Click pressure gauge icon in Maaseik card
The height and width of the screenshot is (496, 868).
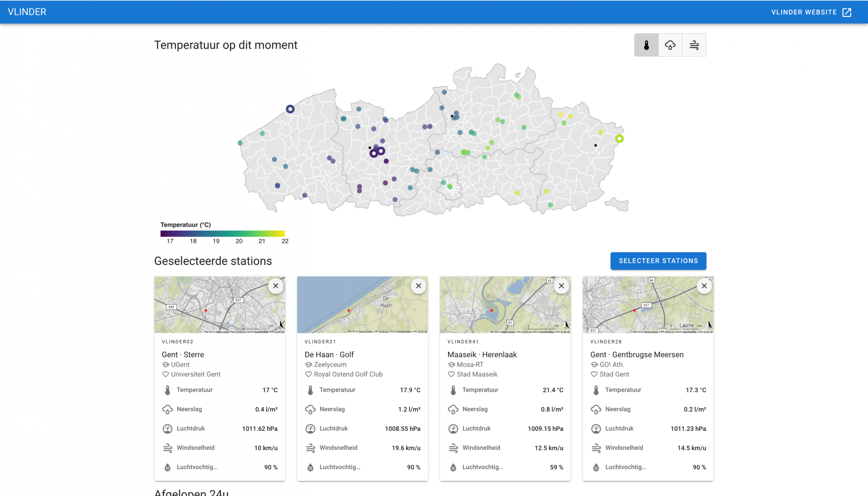453,429
